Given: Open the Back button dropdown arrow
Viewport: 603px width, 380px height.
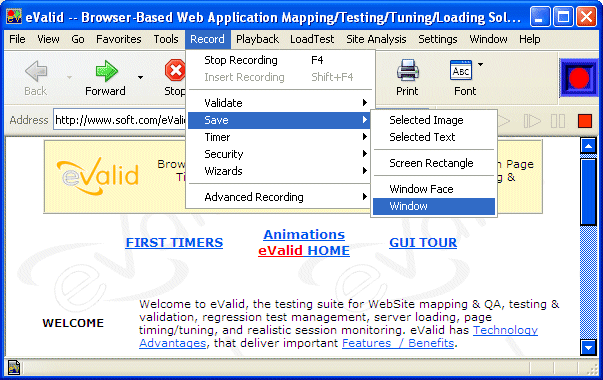Looking at the screenshot, I should click(69, 77).
